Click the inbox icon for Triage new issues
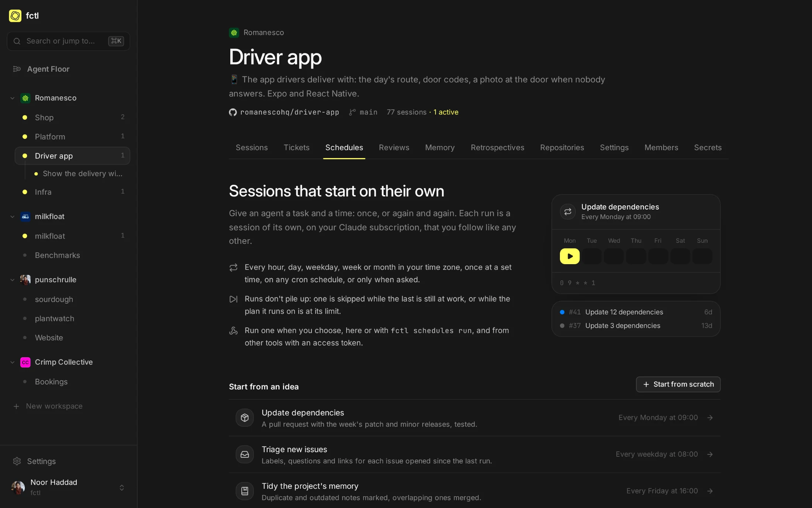This screenshot has height=508, width=812. [245, 454]
